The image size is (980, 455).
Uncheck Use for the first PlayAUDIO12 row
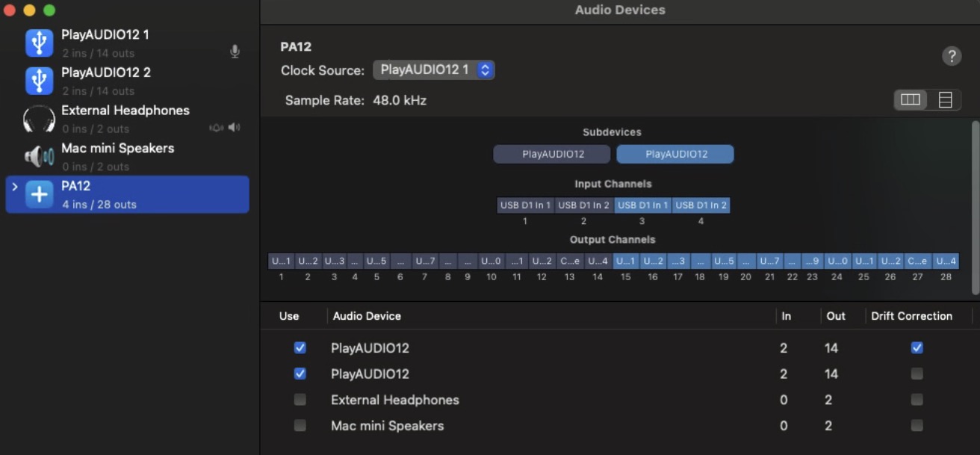(x=300, y=347)
